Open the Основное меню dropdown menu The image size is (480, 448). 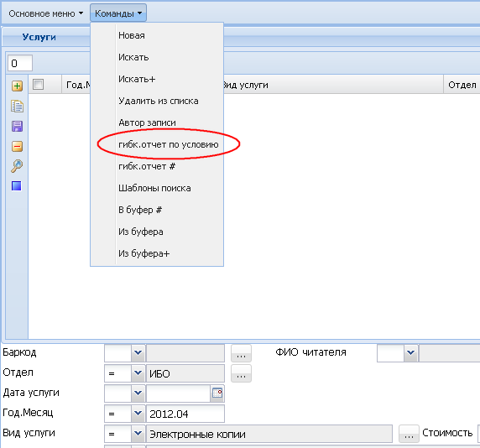point(46,13)
